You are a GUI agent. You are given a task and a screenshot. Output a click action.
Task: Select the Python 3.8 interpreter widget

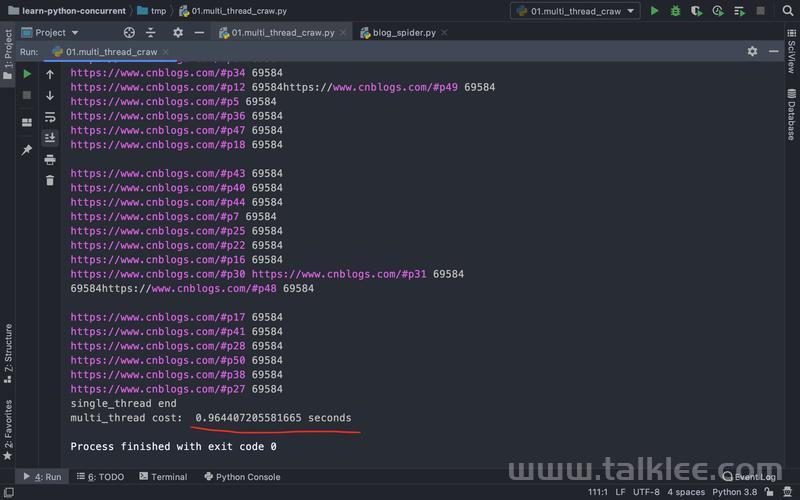pos(734,492)
